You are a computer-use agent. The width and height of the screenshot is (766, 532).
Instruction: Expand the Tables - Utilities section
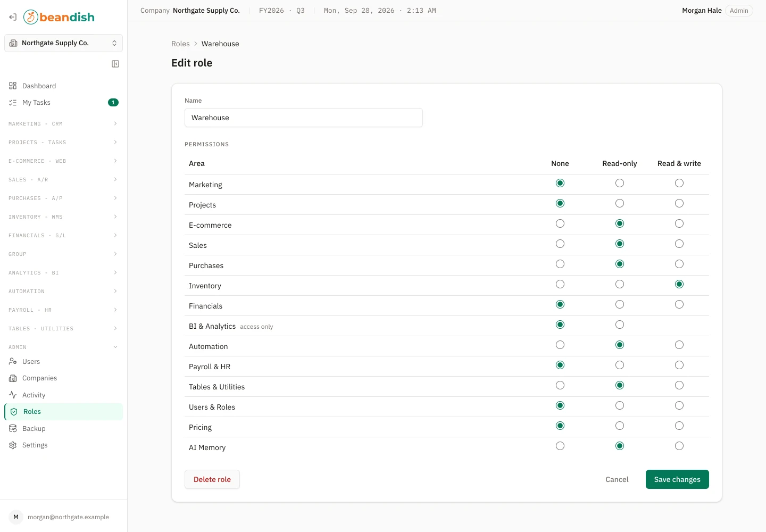click(63, 328)
